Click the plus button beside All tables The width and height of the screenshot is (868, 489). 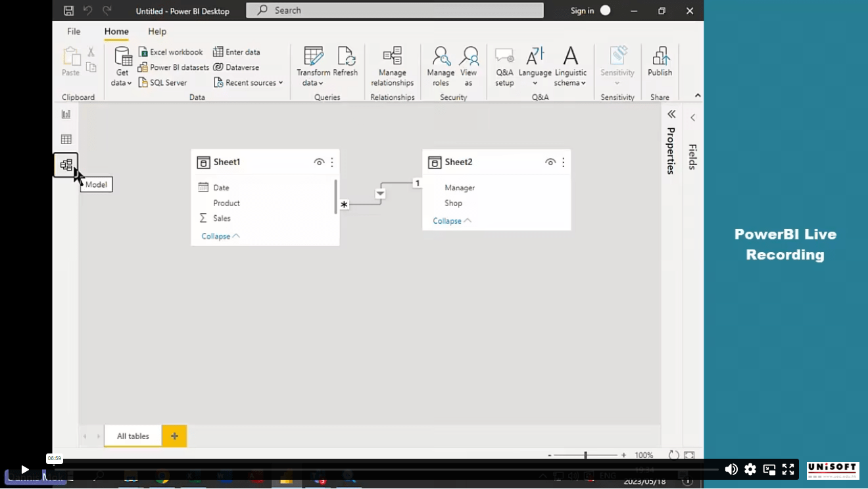[174, 436]
